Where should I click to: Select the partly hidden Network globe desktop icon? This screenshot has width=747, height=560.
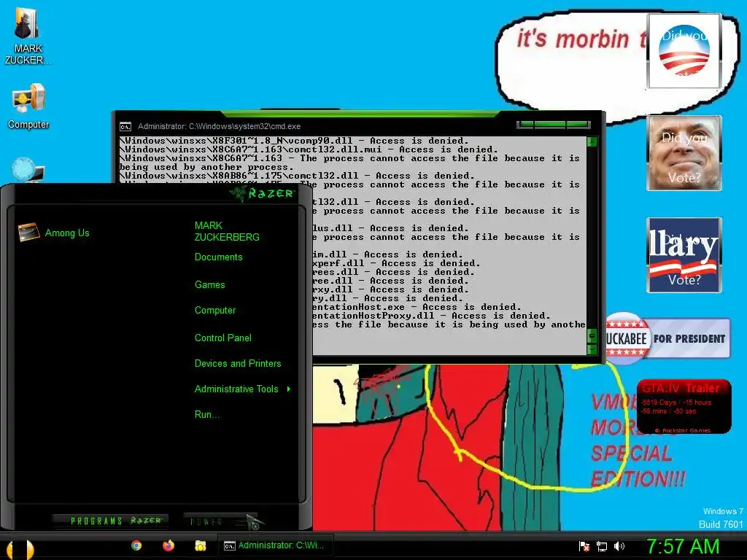(x=28, y=169)
